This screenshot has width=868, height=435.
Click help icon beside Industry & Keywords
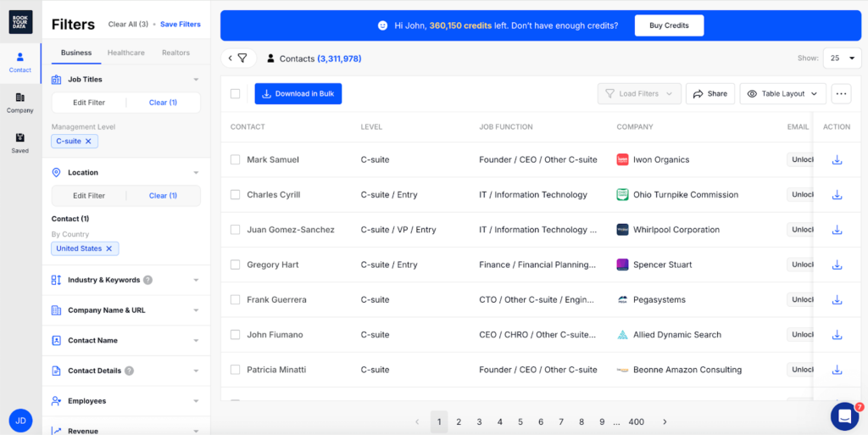point(147,280)
